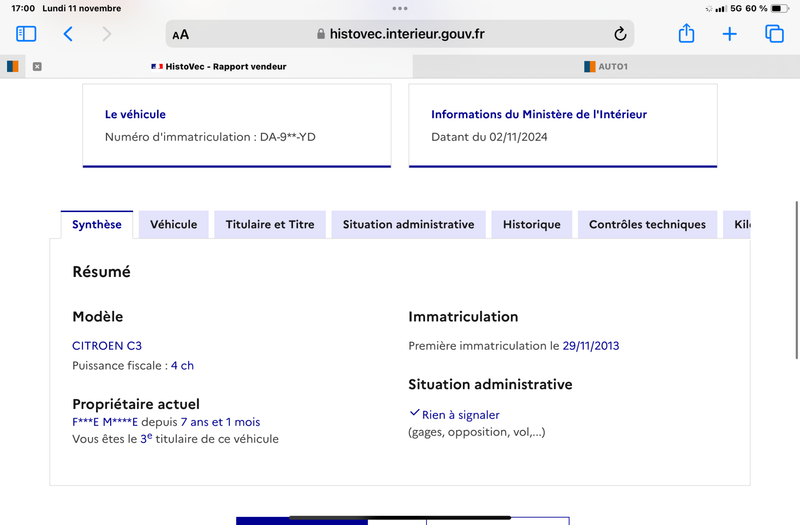The height and width of the screenshot is (525, 800).
Task: Click the '7 ans et 1 mois' duration
Action: pyautogui.click(x=220, y=422)
